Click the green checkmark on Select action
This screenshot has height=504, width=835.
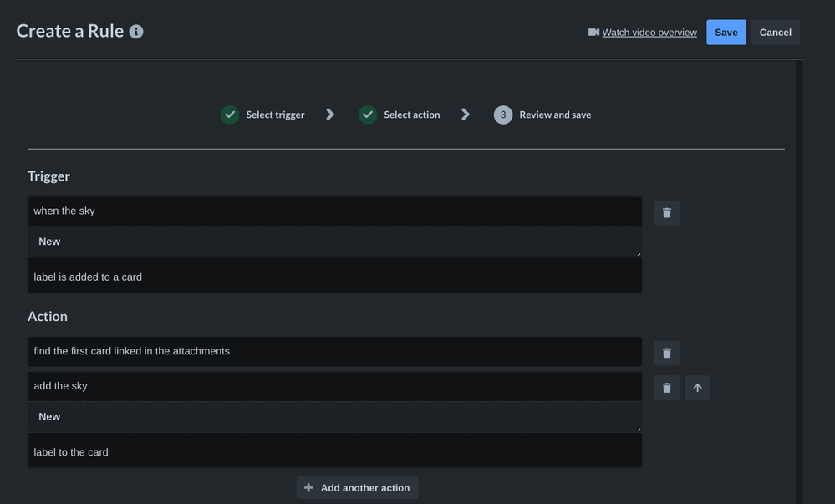click(x=368, y=115)
